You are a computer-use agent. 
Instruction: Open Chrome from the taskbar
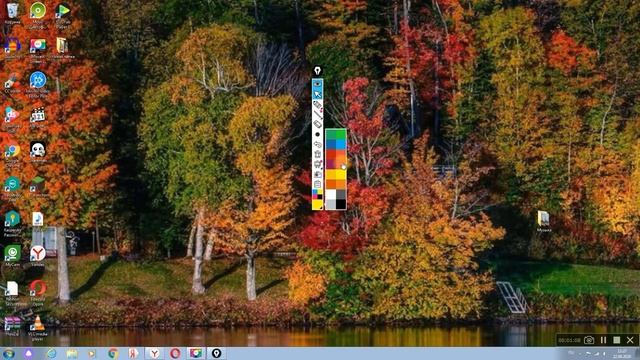[x=113, y=353]
